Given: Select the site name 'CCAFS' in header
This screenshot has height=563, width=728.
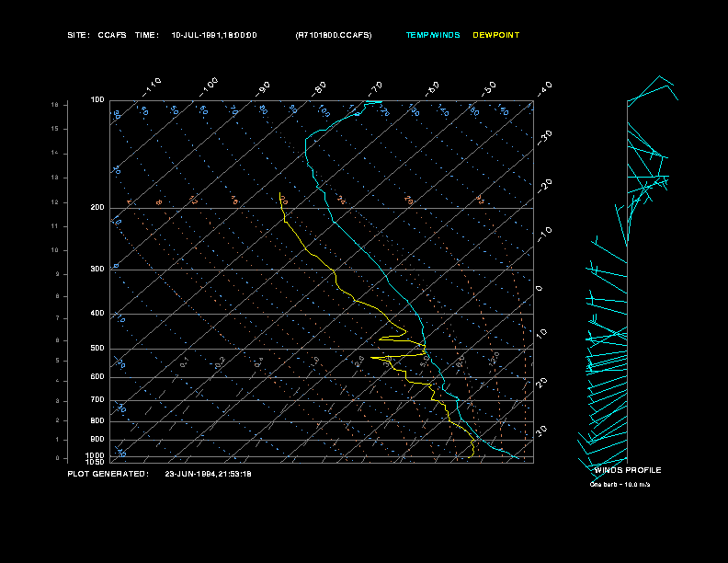Looking at the screenshot, I should coord(112,35).
